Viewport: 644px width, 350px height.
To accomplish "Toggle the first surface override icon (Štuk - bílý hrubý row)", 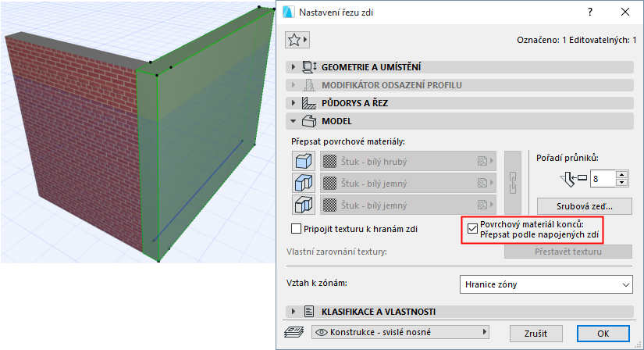I will (304, 161).
